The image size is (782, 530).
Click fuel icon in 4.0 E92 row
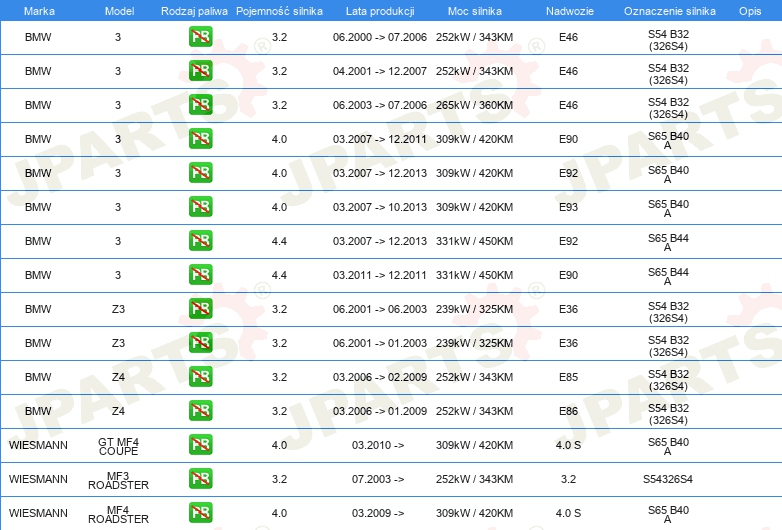pyautogui.click(x=200, y=173)
